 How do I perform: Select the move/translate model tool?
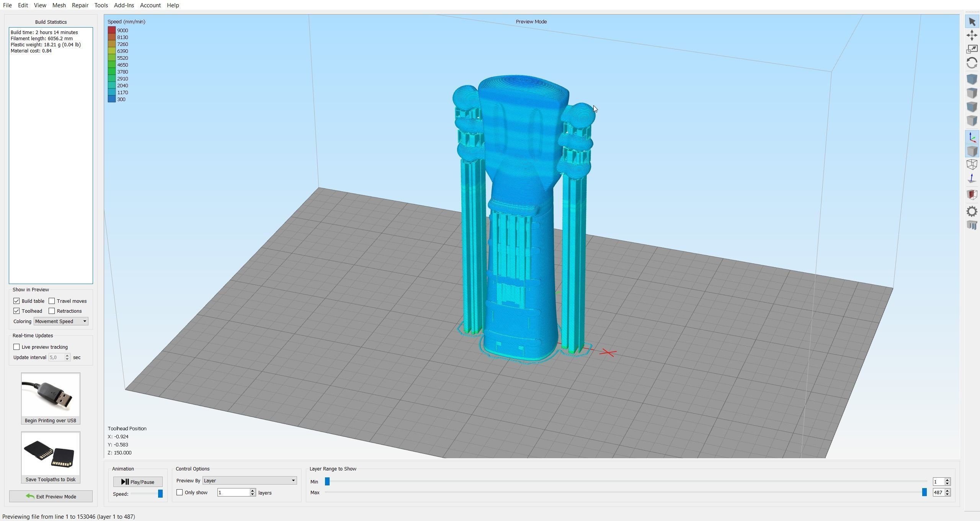972,36
